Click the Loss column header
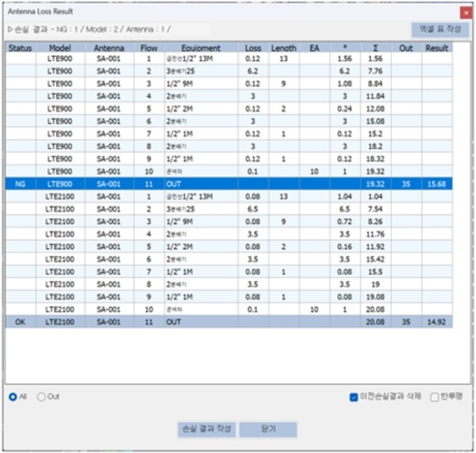 pyautogui.click(x=253, y=48)
